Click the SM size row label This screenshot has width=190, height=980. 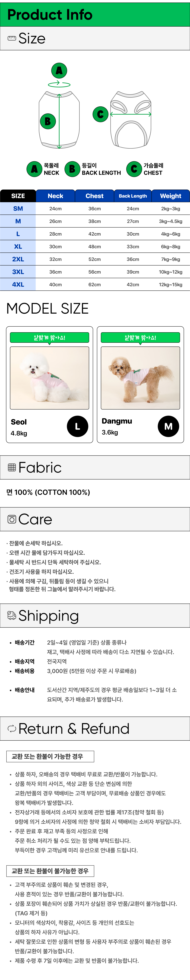(x=18, y=209)
